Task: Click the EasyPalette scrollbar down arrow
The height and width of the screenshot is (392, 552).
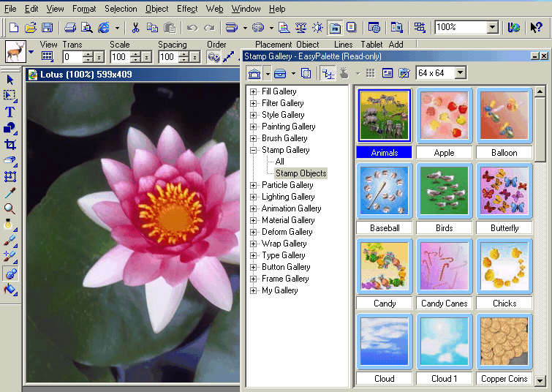Action: pyautogui.click(x=540, y=380)
